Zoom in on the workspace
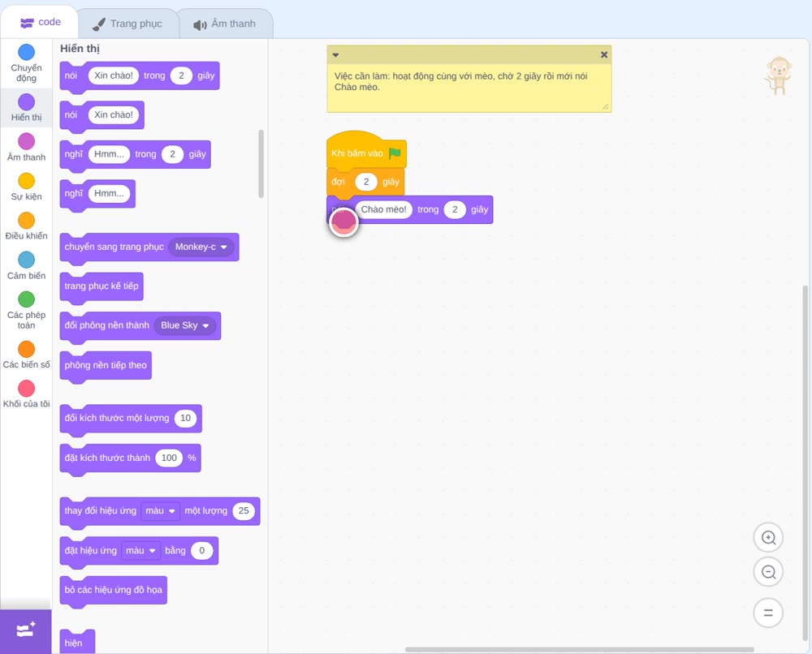Image resolution: width=812 pixels, height=654 pixels. (x=768, y=538)
